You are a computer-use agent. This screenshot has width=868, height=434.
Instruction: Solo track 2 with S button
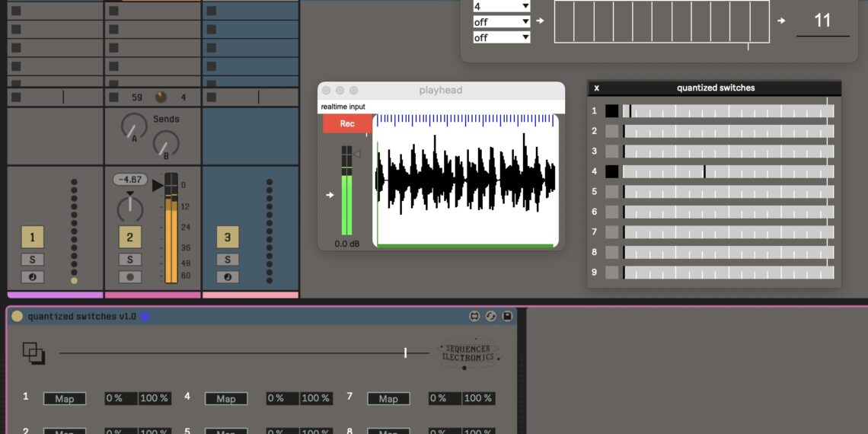pos(129,260)
